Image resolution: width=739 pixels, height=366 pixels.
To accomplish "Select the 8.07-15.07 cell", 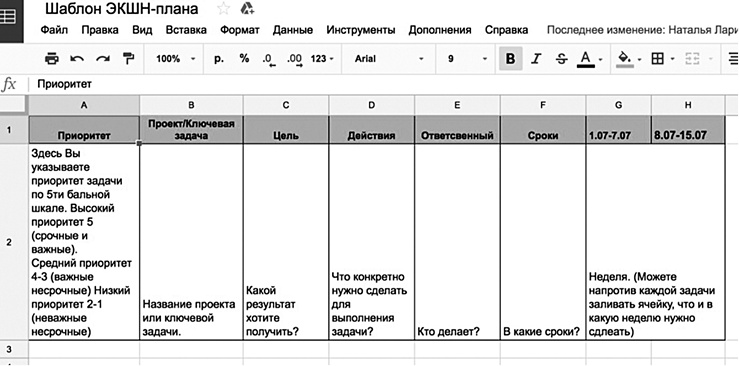I will click(689, 130).
